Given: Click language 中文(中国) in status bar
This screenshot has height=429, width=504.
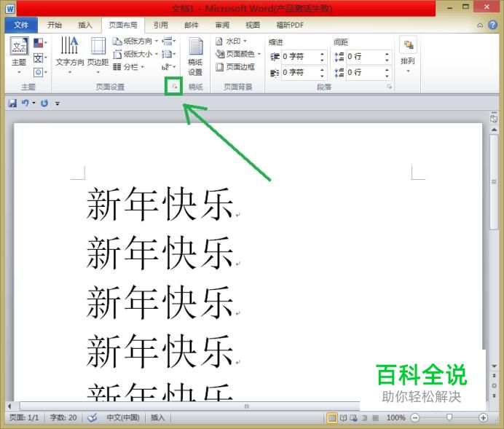Looking at the screenshot, I should pos(123,418).
